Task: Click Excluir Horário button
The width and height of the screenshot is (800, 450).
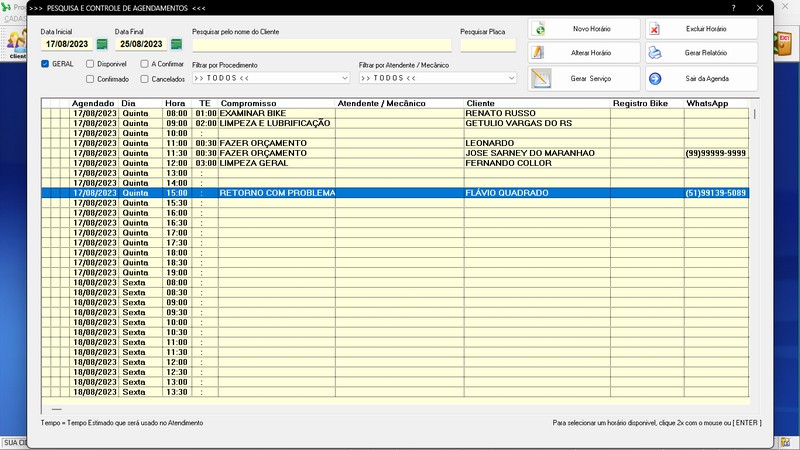Action: click(702, 29)
